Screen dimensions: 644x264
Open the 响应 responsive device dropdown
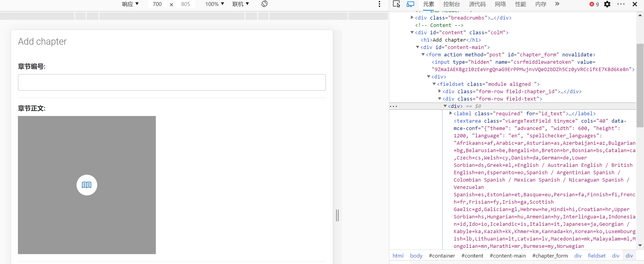click(130, 4)
